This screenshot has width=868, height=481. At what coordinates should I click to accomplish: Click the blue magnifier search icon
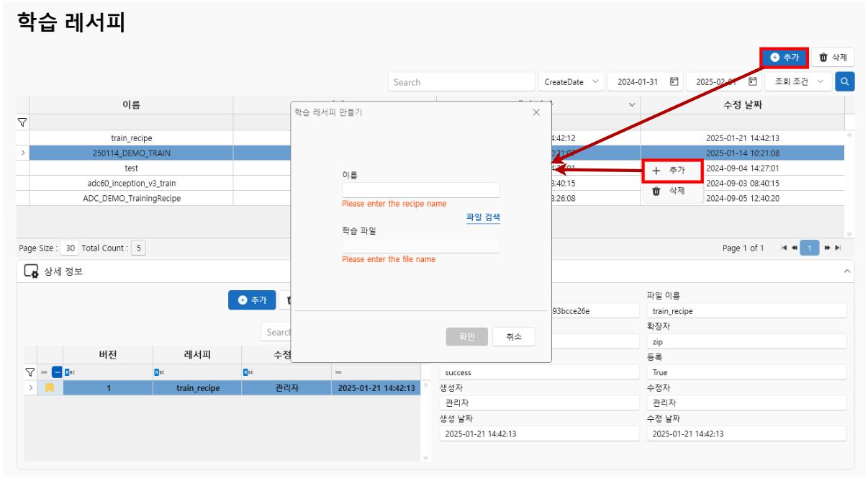coord(845,82)
